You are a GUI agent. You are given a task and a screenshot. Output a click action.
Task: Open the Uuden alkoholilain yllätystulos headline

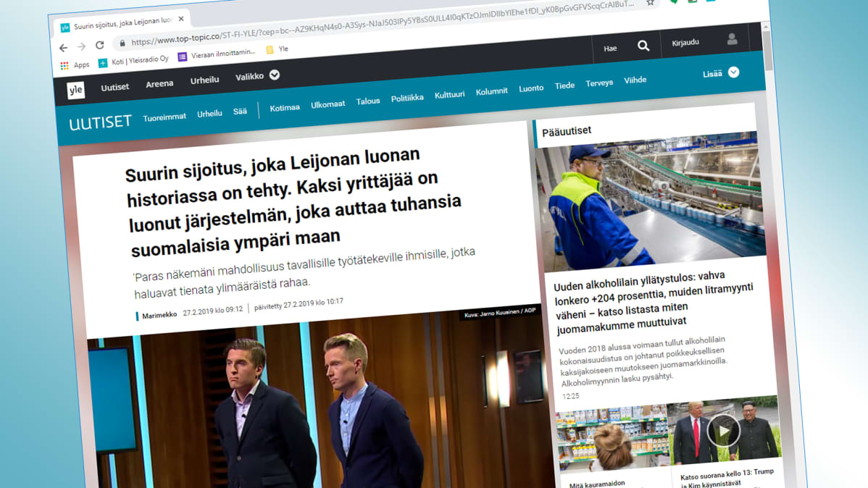[654, 302]
